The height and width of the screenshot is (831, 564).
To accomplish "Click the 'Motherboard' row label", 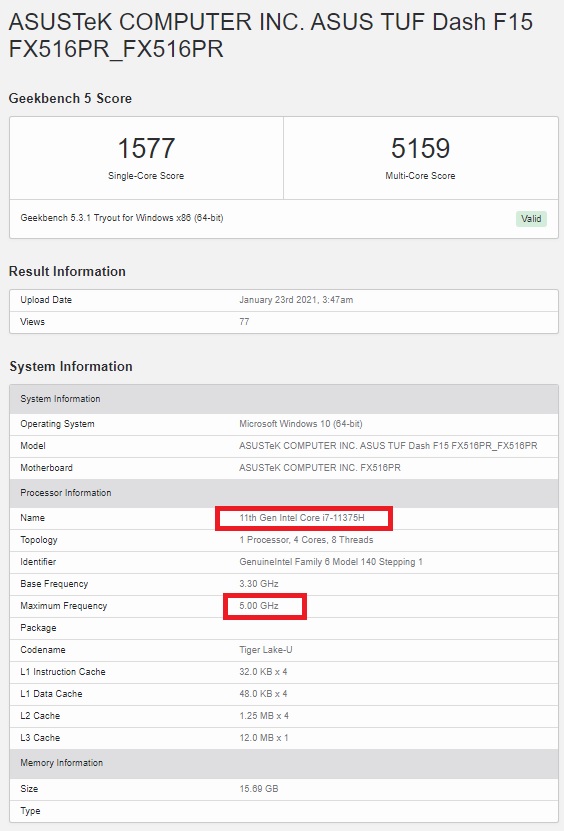I will (x=47, y=468).
